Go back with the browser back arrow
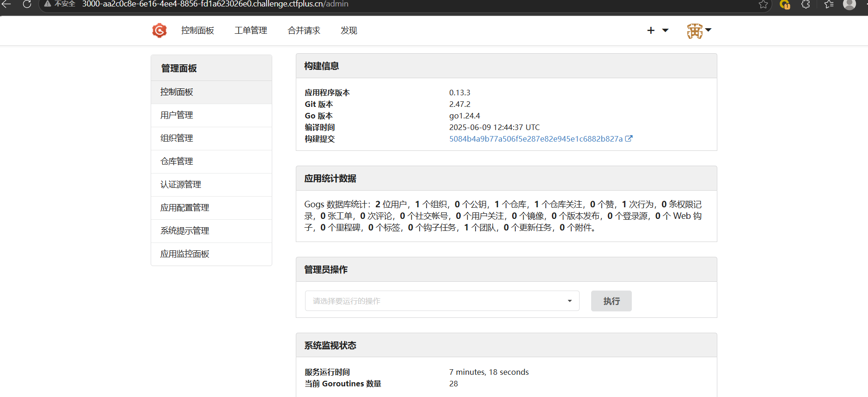This screenshot has width=868, height=397. (6, 4)
